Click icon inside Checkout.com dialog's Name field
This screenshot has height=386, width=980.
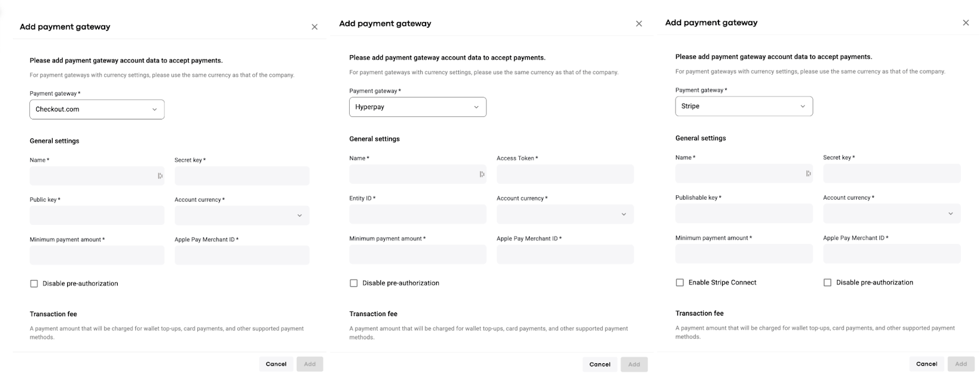click(160, 176)
